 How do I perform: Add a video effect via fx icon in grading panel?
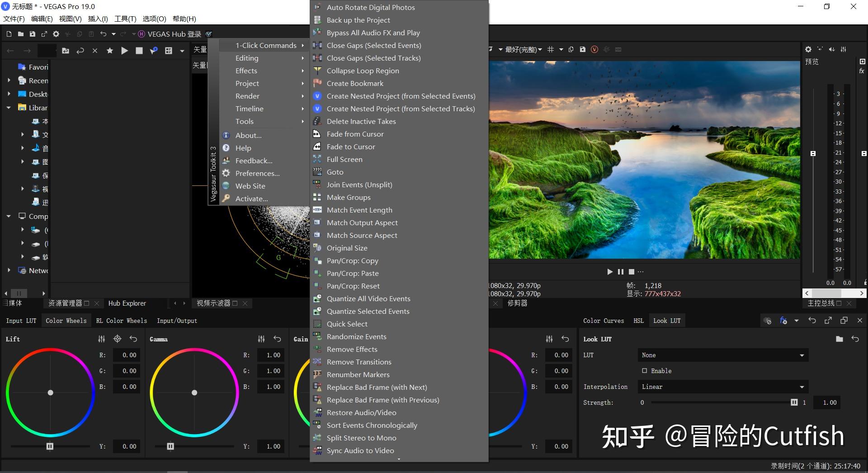click(783, 321)
